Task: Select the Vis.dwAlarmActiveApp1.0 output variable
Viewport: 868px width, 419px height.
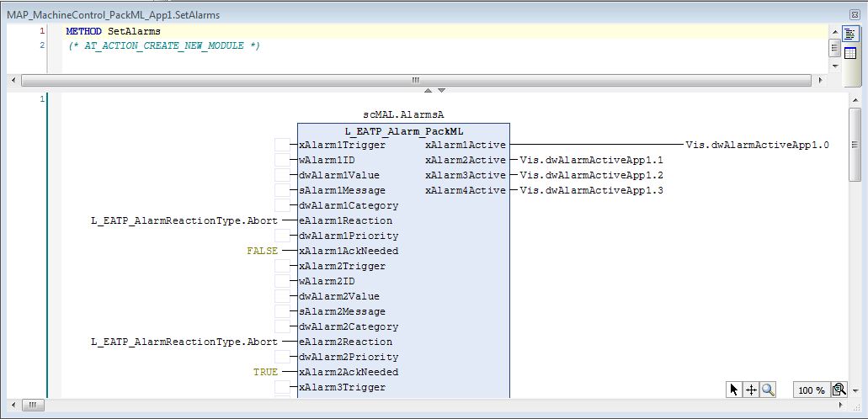Action: click(757, 145)
